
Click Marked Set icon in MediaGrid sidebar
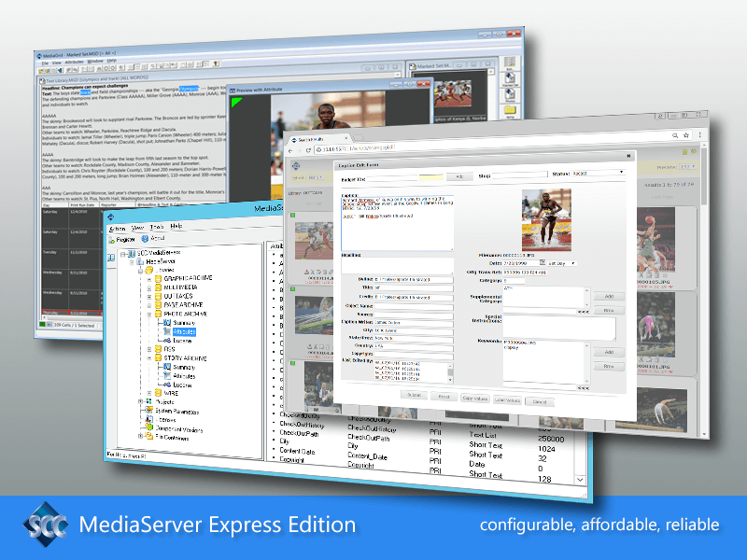tap(510, 79)
